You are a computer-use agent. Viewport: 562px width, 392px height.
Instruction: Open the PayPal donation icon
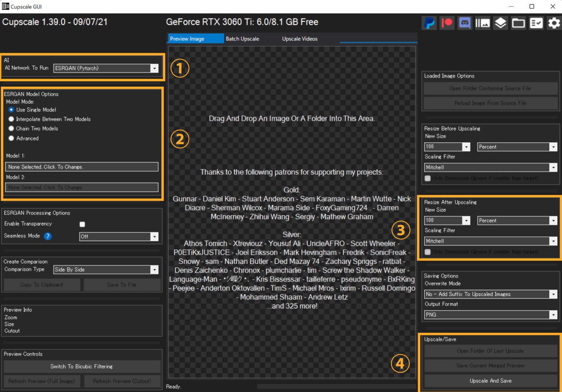[429, 23]
